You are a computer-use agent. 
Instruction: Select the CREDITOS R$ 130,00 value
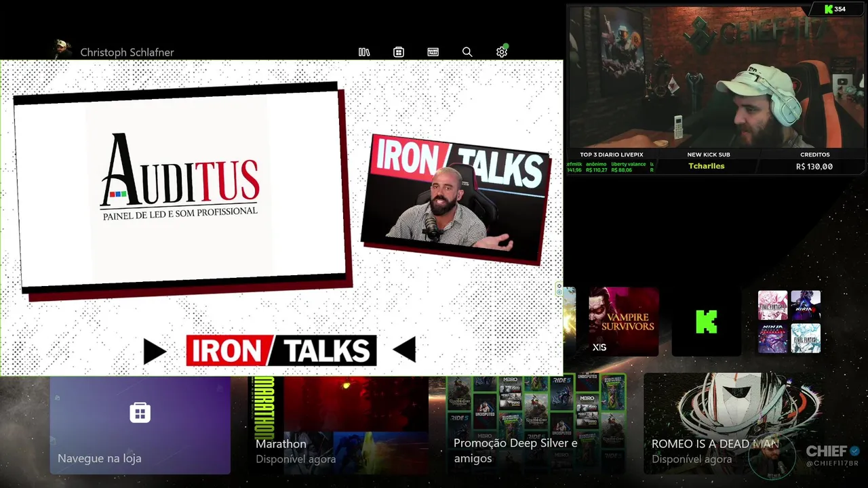814,166
